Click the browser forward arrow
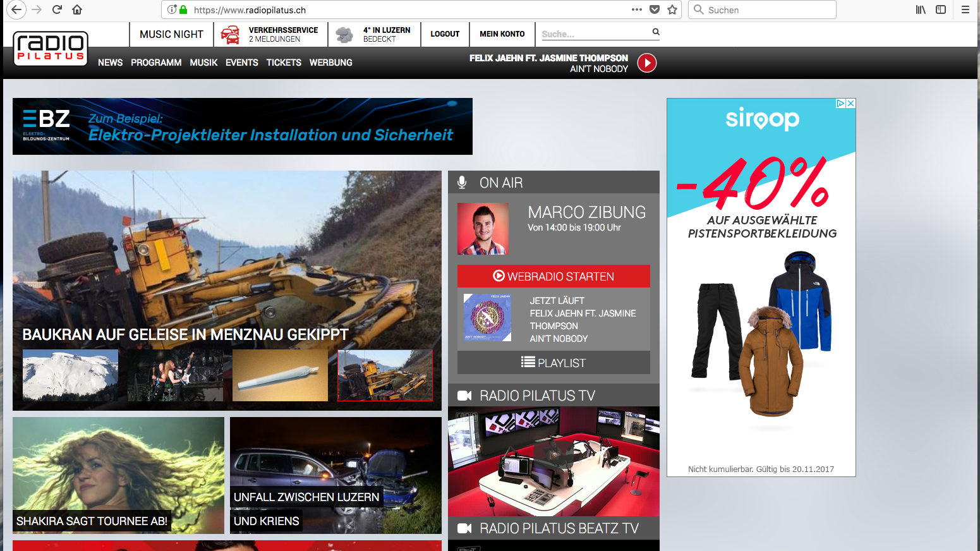980x551 pixels. click(37, 9)
